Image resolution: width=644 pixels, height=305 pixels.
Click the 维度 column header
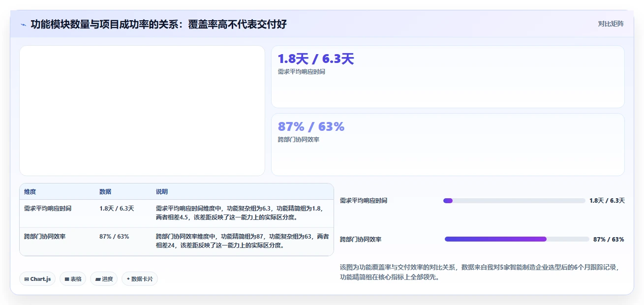(30, 192)
